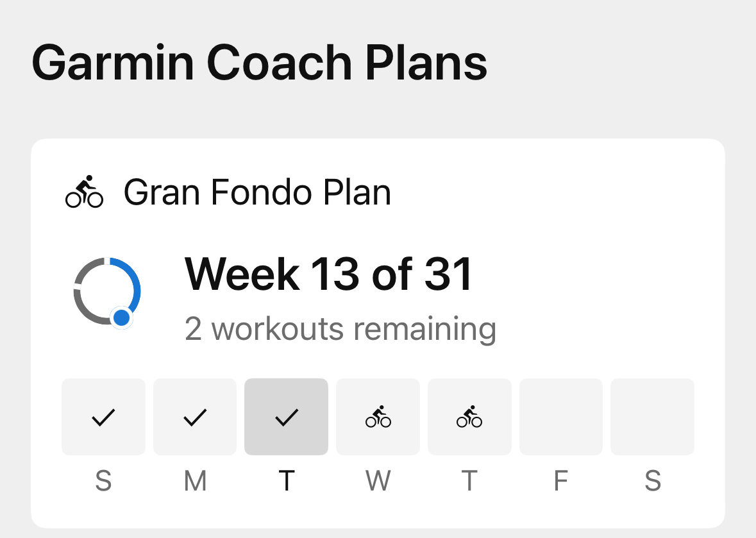Click the circular plan progress ring
The height and width of the screenshot is (538, 756).
tap(106, 290)
